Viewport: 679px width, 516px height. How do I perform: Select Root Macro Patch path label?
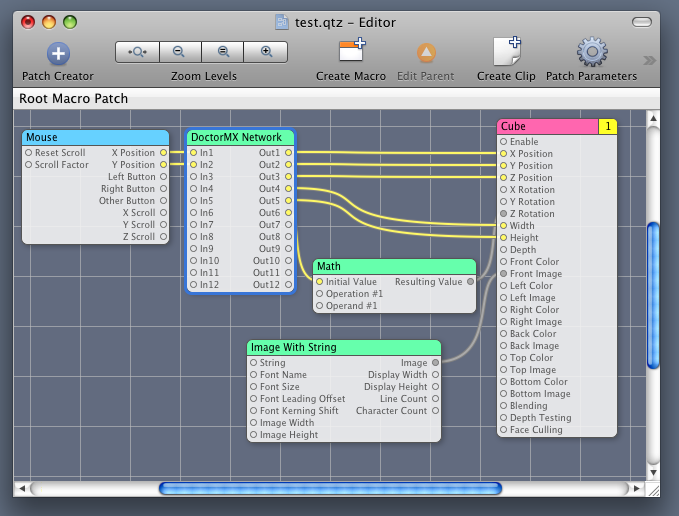click(74, 99)
